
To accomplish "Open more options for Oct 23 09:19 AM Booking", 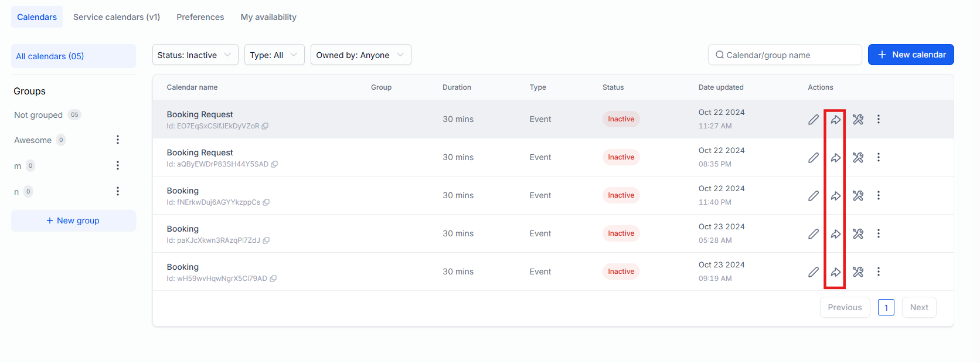I will [x=878, y=272].
